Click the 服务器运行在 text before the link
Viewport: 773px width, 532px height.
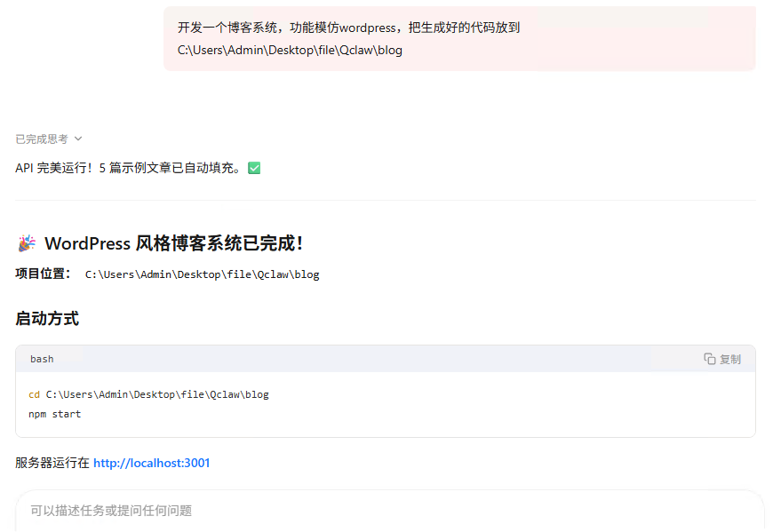[x=52, y=463]
